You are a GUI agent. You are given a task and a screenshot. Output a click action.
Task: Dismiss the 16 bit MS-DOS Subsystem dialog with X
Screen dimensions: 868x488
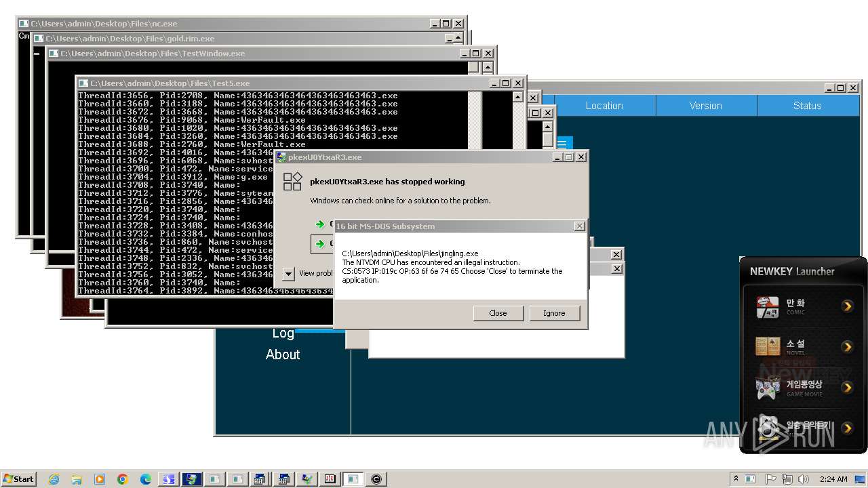pyautogui.click(x=579, y=226)
